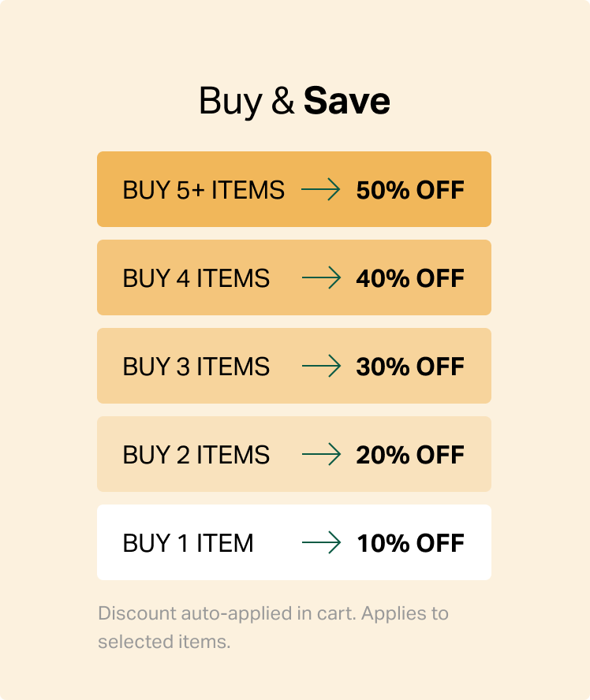Click the arrow beside BUY 2 ITEMS
Viewport: 590px width, 700px height.
321,454
